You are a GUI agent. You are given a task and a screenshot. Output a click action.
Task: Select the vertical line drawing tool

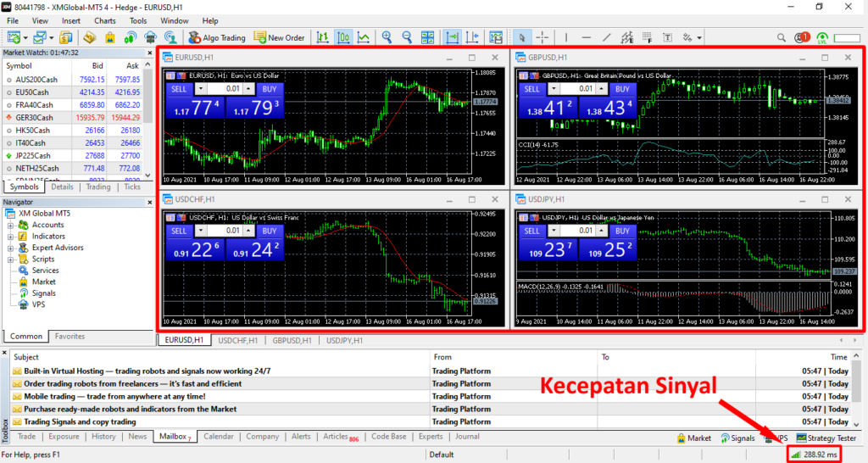pyautogui.click(x=565, y=37)
